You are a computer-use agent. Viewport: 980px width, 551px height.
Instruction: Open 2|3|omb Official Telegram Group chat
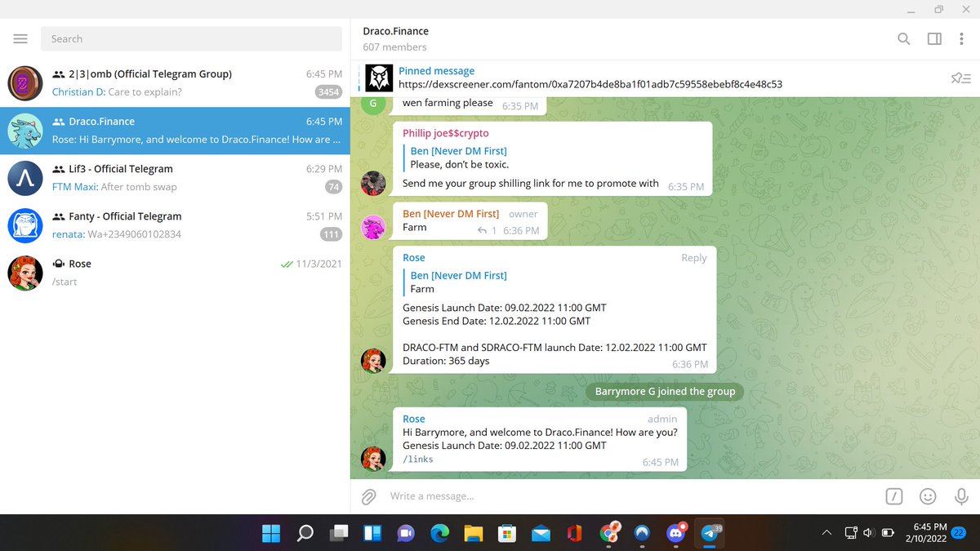(x=175, y=82)
